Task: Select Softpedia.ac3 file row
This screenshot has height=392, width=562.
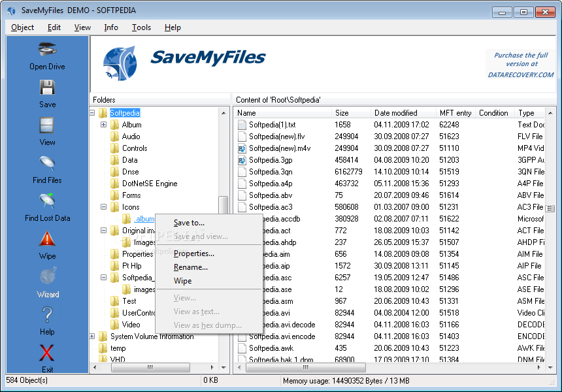Action: 391,207
